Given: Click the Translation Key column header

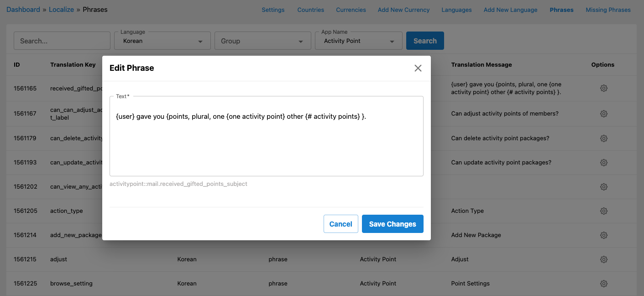Looking at the screenshot, I should 73,65.
